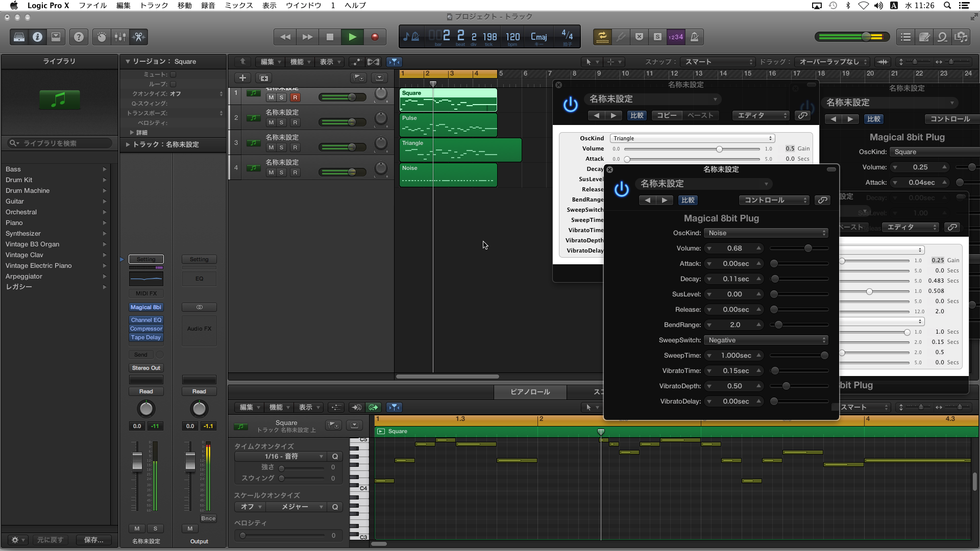Record-enable track 1 with R button
Viewport: 980px width, 551px height.
coord(295,97)
